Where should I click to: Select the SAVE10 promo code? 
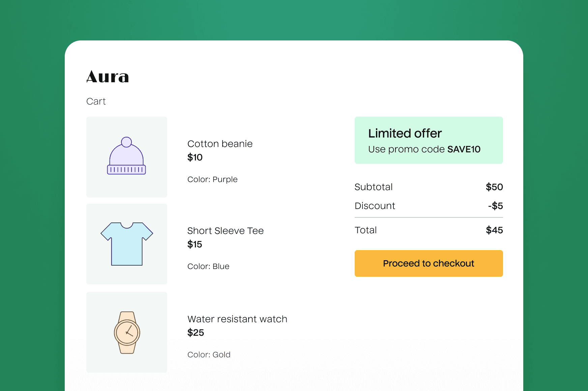pos(464,149)
